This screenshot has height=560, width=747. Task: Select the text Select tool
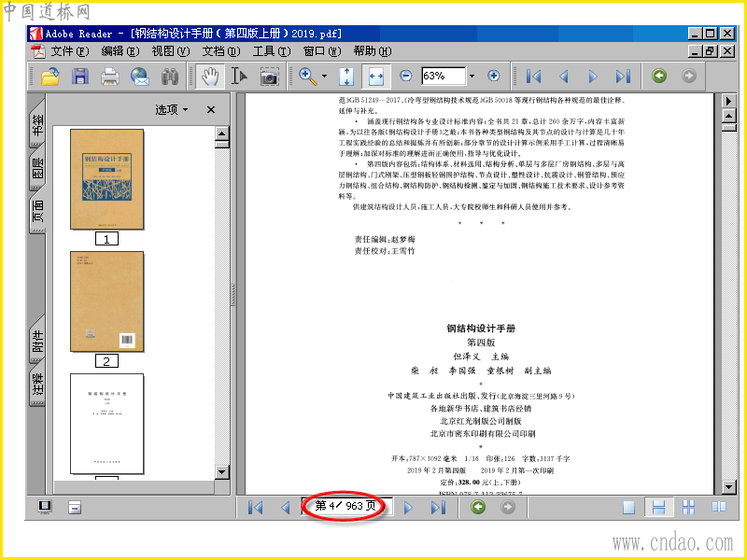[x=240, y=77]
